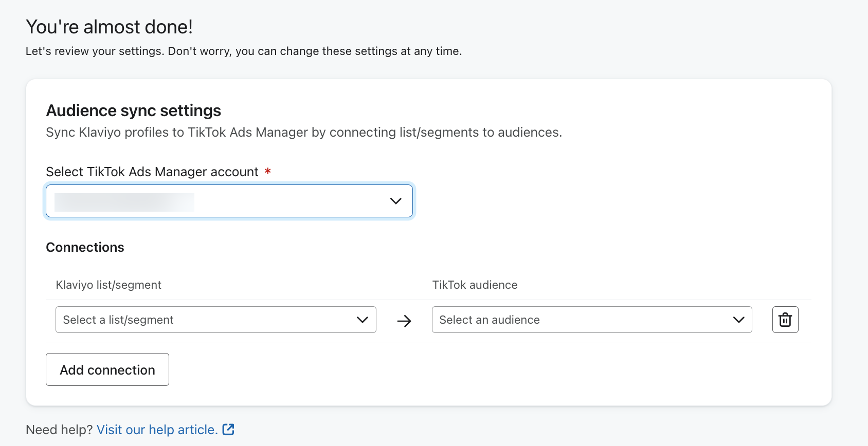The height and width of the screenshot is (446, 868).
Task: Click the 'Klaviyo list/segment' column header
Action: pyautogui.click(x=109, y=285)
